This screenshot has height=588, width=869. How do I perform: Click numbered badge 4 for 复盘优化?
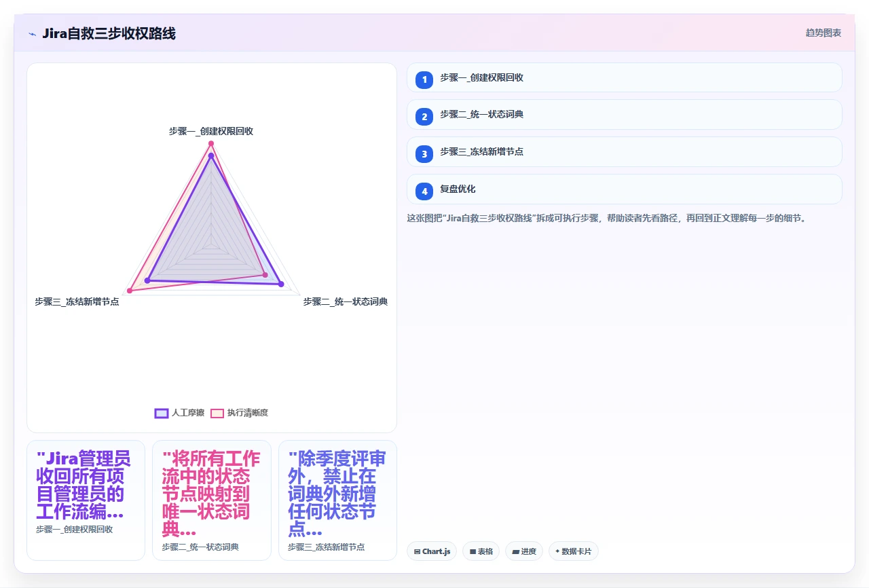click(x=424, y=191)
